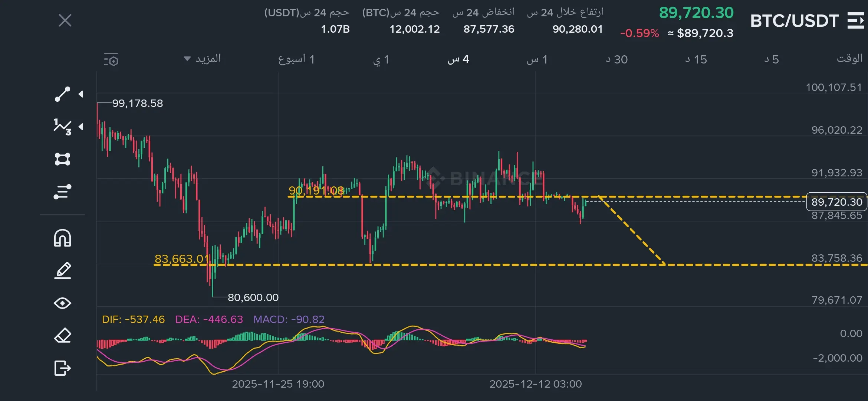This screenshot has width=868, height=401.
Task: Close the fullscreen chart view
Action: point(65,20)
